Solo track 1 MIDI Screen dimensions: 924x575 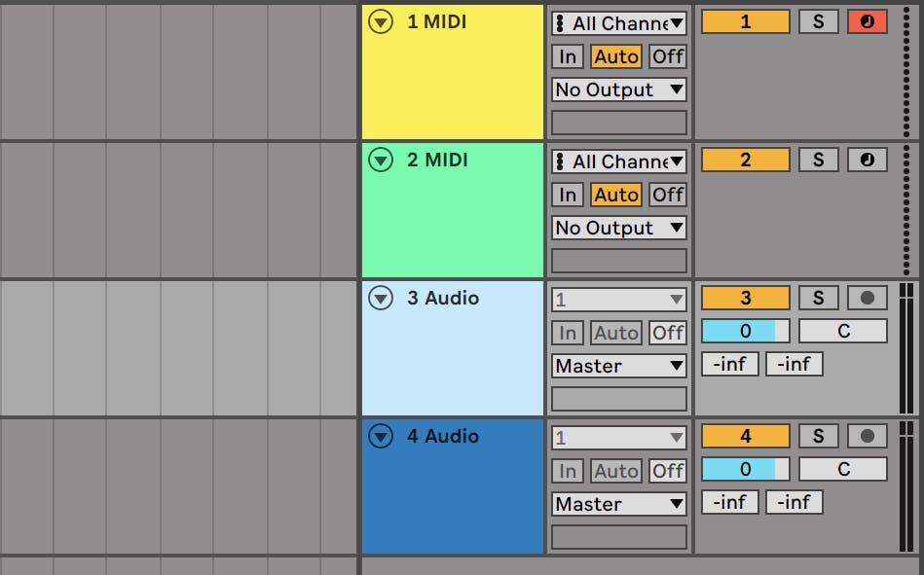tap(821, 21)
